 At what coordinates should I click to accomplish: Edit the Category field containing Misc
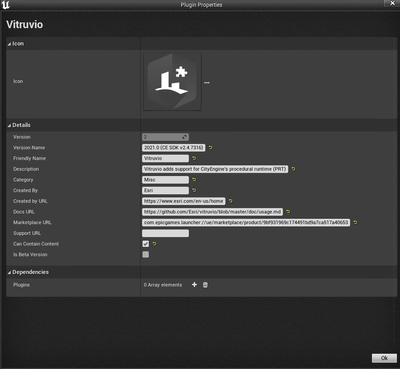coord(165,180)
